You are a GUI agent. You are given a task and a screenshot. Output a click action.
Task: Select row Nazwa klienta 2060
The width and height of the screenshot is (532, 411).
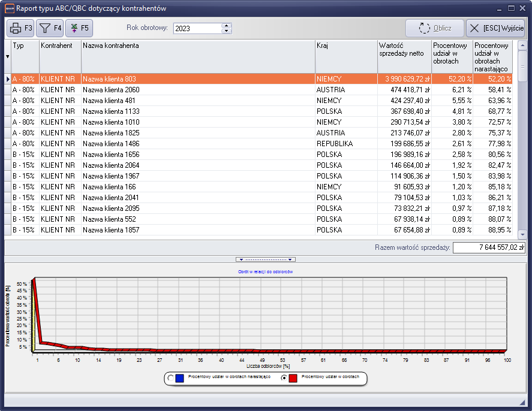pos(198,90)
